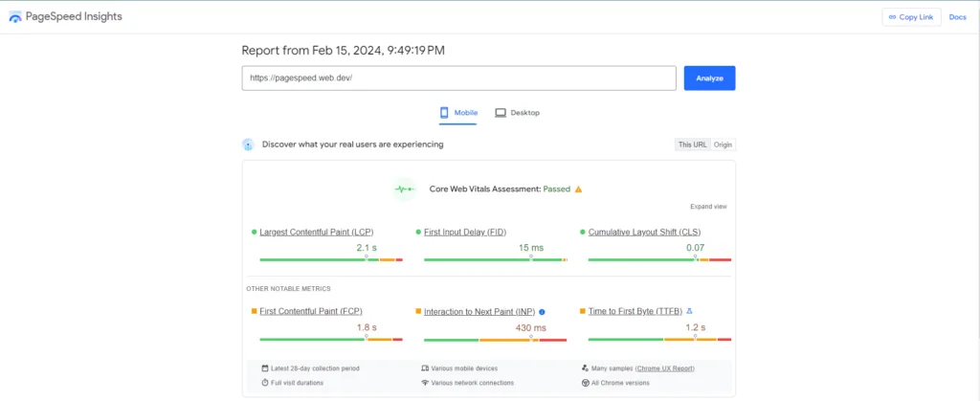The height and width of the screenshot is (401, 980).
Task: Switch to Origin data view
Action: point(724,145)
